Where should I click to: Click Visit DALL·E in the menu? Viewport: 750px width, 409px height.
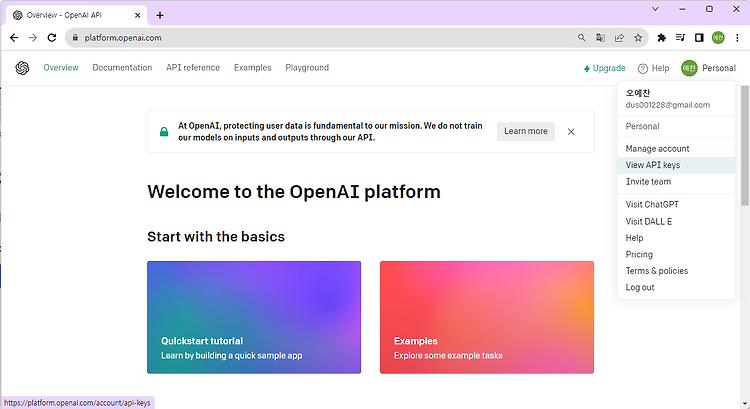(x=676, y=221)
